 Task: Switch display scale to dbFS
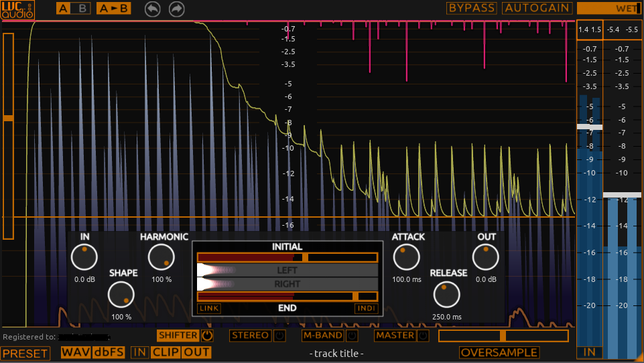[x=109, y=352]
